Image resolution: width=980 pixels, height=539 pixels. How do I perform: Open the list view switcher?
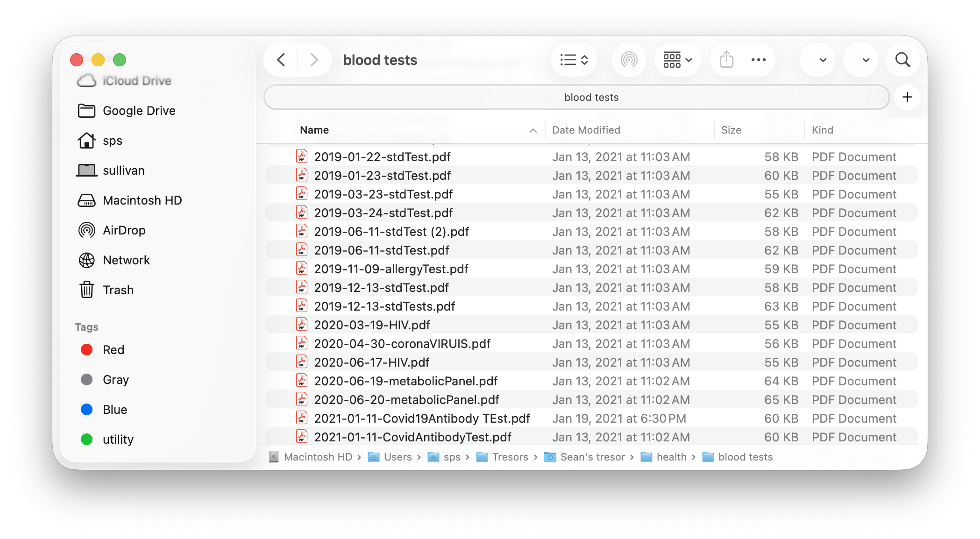pyautogui.click(x=574, y=60)
